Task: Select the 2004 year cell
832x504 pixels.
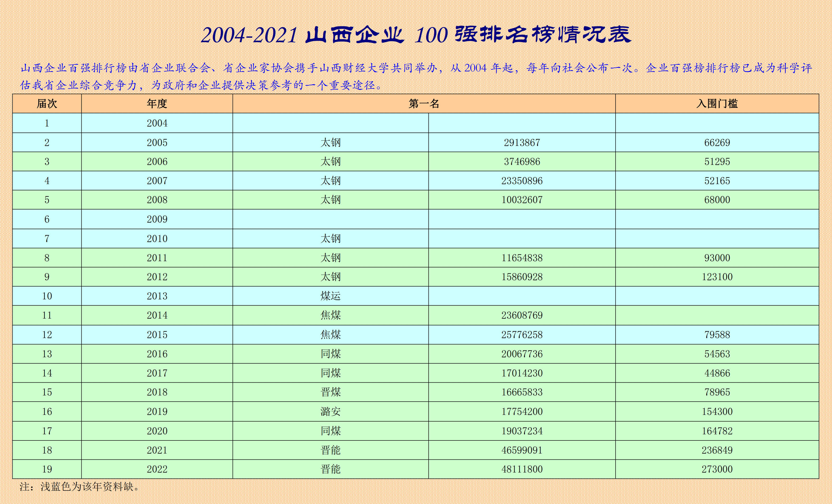Action: (x=157, y=123)
